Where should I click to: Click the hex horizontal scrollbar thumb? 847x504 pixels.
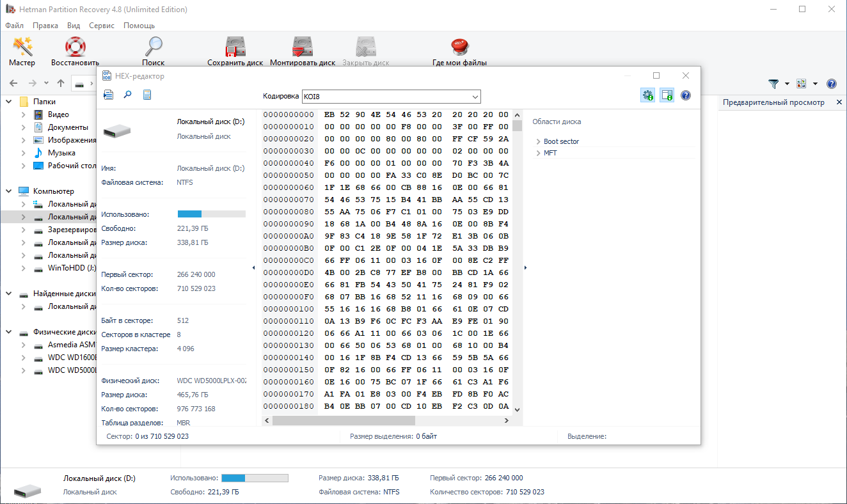pyautogui.click(x=344, y=420)
